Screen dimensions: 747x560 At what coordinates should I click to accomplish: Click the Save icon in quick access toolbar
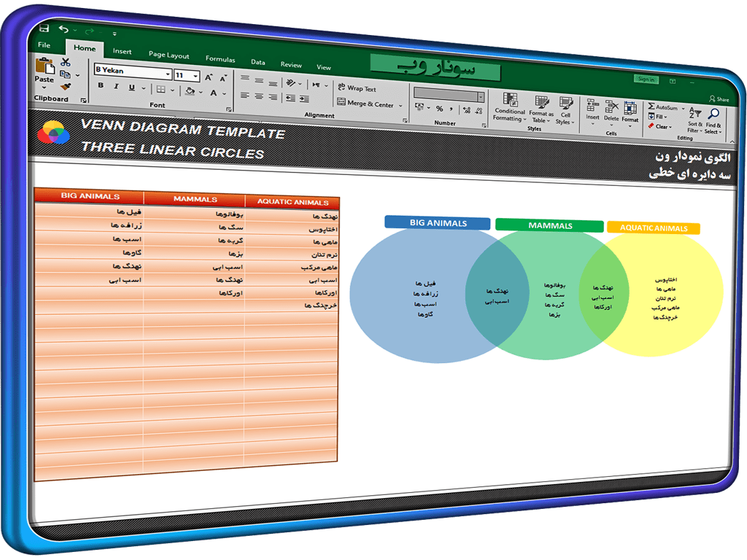[x=44, y=28]
